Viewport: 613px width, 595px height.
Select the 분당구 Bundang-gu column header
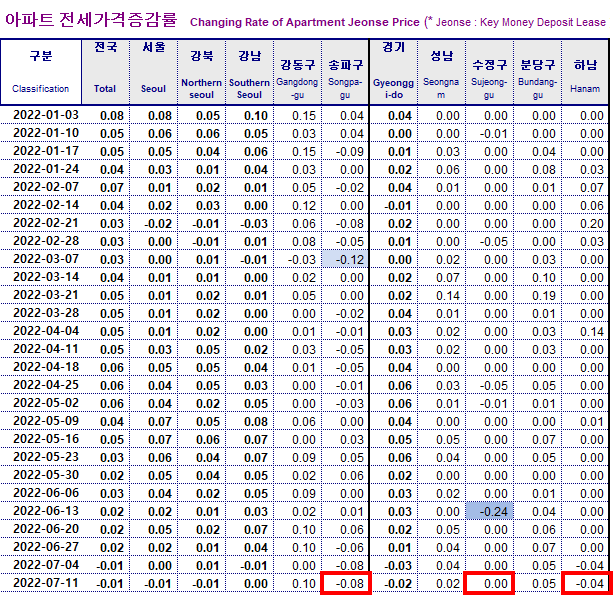point(538,72)
